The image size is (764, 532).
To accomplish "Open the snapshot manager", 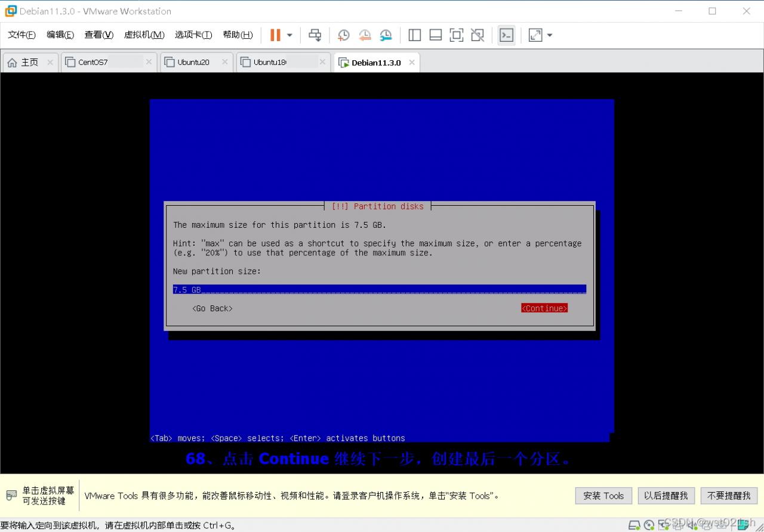I will pyautogui.click(x=386, y=35).
